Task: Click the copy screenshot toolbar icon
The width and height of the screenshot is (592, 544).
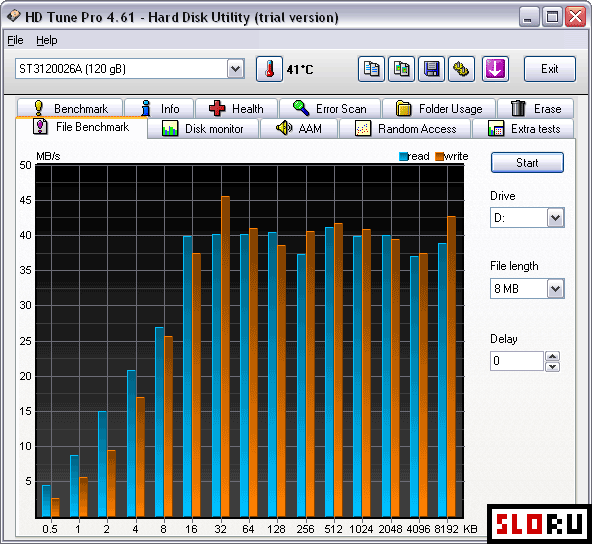Action: pos(401,69)
